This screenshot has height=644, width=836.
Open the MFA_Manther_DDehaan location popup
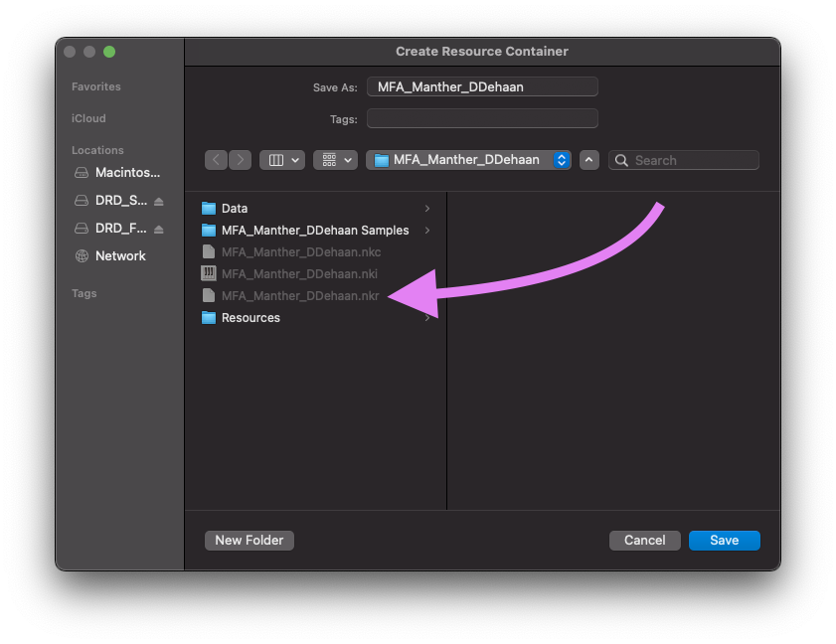[x=468, y=160]
